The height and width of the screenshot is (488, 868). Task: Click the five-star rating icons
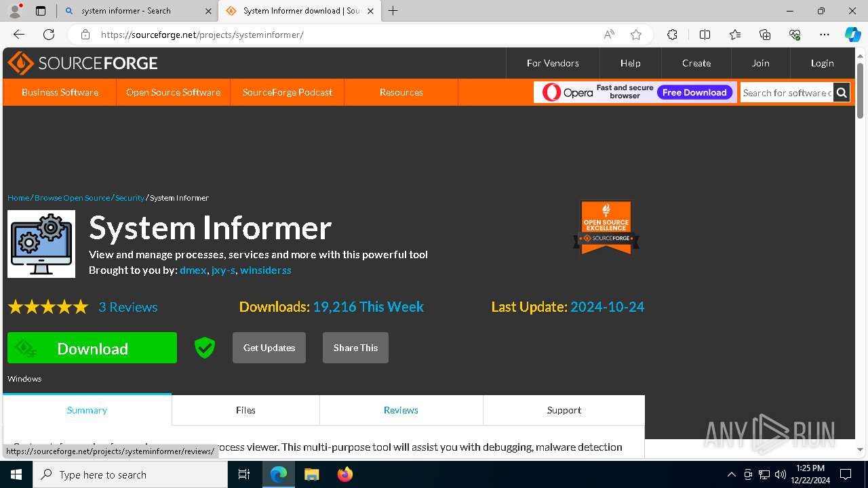(x=48, y=307)
